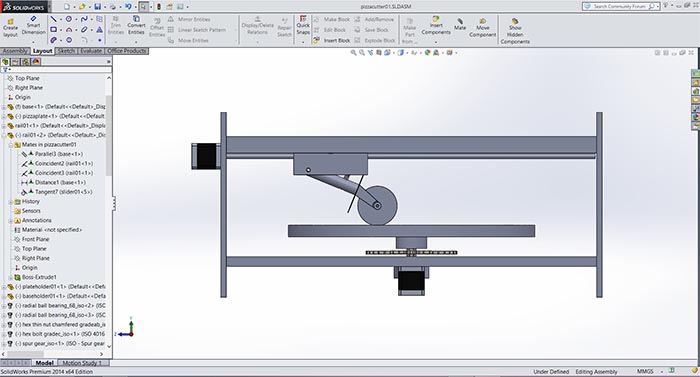Screen dimensions: 700x377
Task: Select the Corner Rectangle tool
Action: [54, 29]
